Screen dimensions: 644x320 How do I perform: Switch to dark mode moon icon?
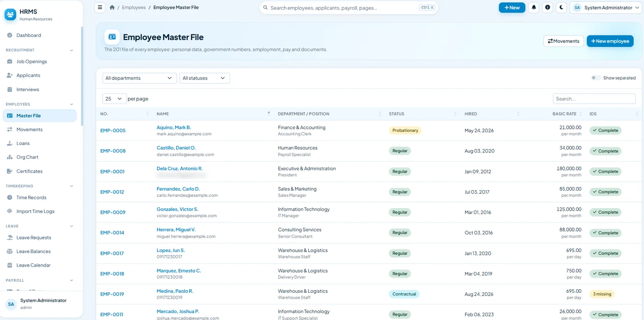tap(561, 7)
